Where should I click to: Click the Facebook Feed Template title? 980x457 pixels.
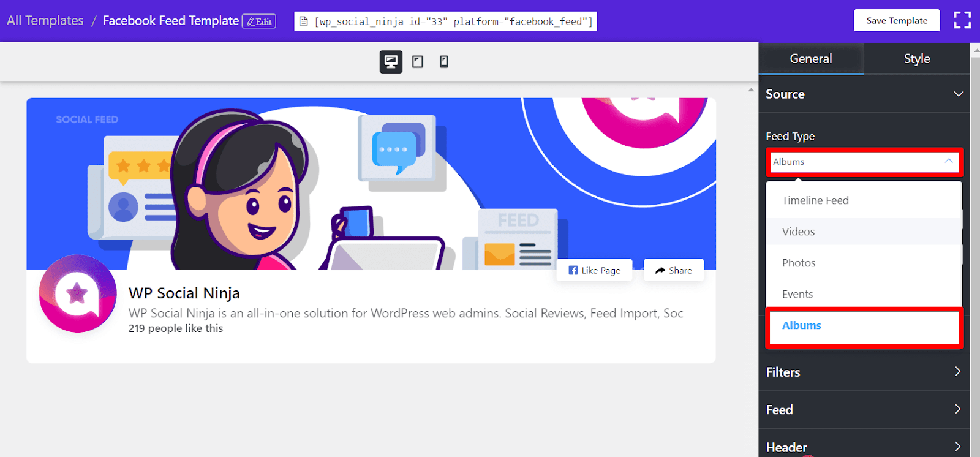coord(171,21)
